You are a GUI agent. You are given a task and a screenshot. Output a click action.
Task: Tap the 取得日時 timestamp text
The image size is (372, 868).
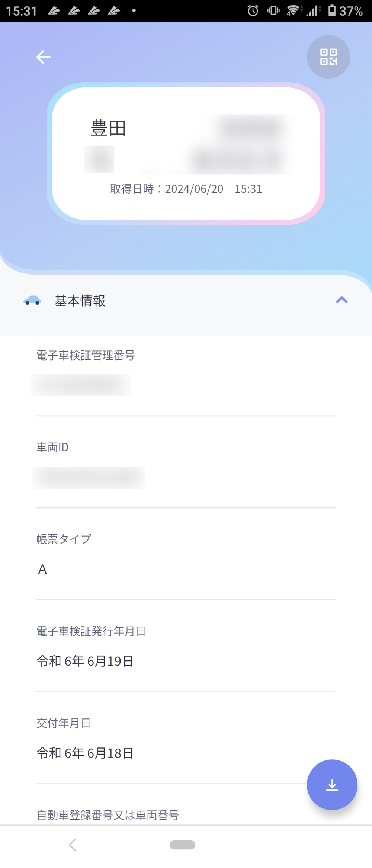point(186,189)
